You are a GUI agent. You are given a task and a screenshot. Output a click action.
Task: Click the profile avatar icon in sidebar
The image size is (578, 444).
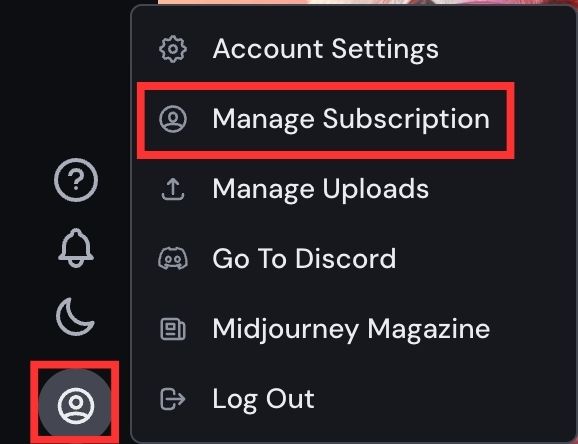(x=76, y=405)
